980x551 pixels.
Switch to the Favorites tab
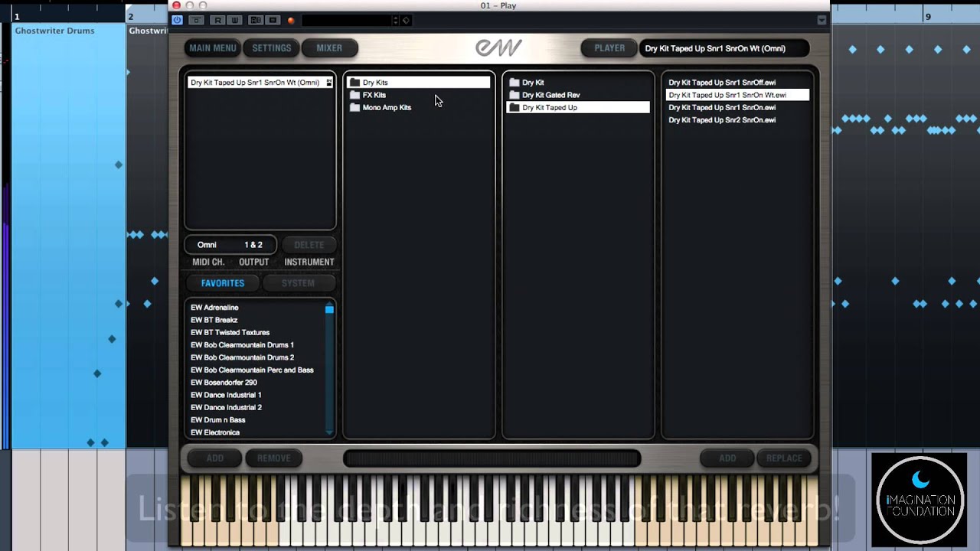[x=223, y=283]
